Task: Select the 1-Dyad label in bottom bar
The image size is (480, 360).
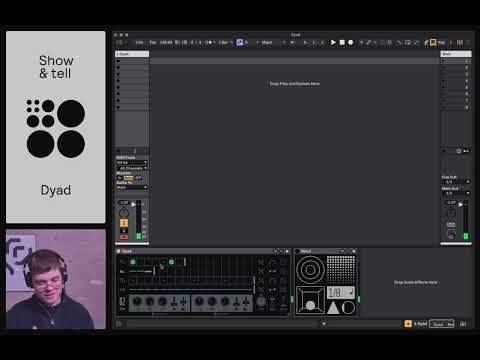Action: (420, 324)
